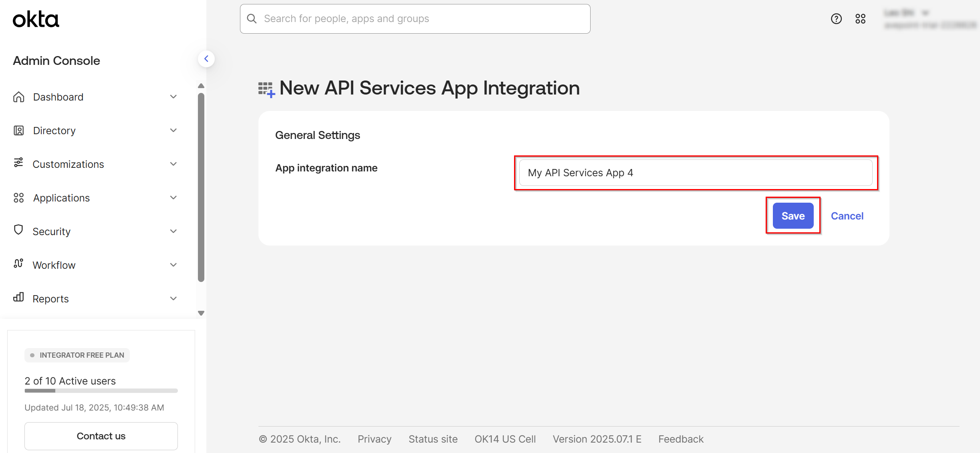Select the Dashboard home icon
This screenshot has width=980, height=453.
18,97
